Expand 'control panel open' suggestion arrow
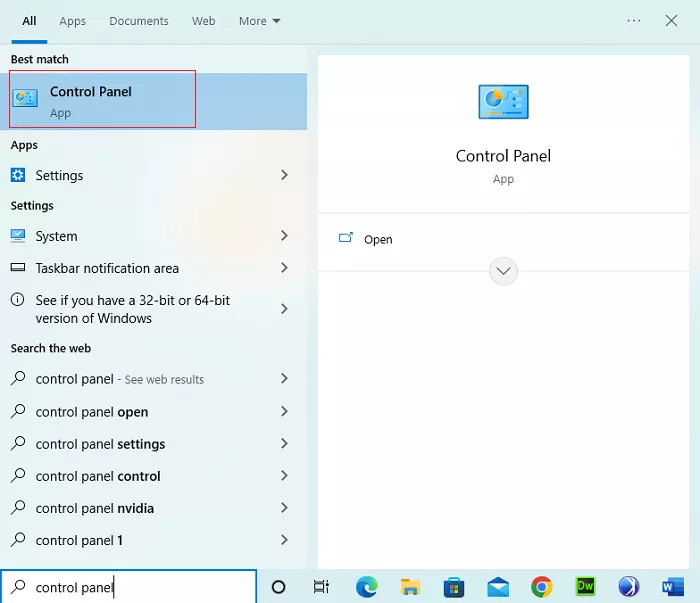The width and height of the screenshot is (700, 603). tap(284, 411)
